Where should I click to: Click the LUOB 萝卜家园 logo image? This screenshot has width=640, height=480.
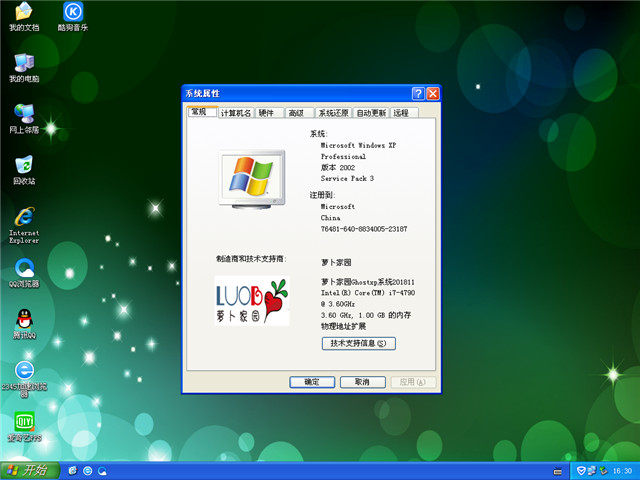[x=252, y=300]
